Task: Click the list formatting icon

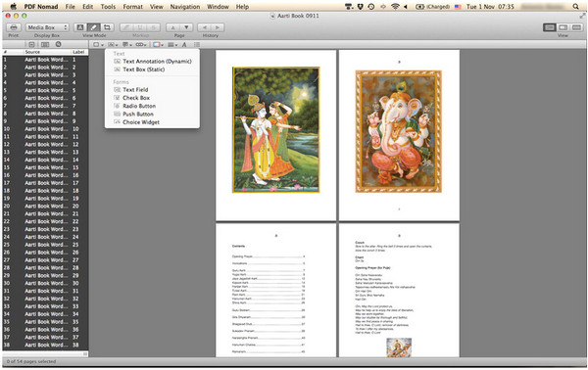Action: point(197,45)
